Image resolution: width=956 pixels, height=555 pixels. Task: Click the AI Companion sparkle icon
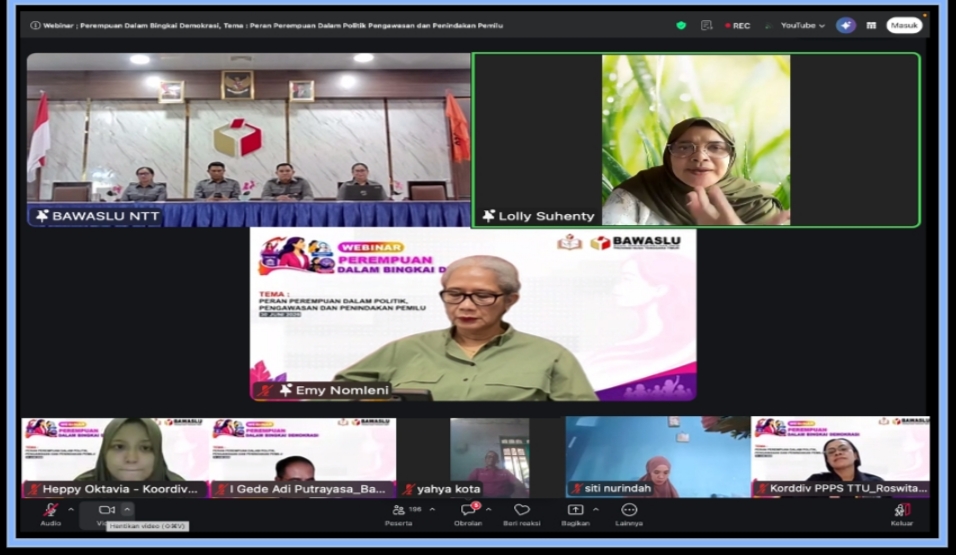[846, 26]
